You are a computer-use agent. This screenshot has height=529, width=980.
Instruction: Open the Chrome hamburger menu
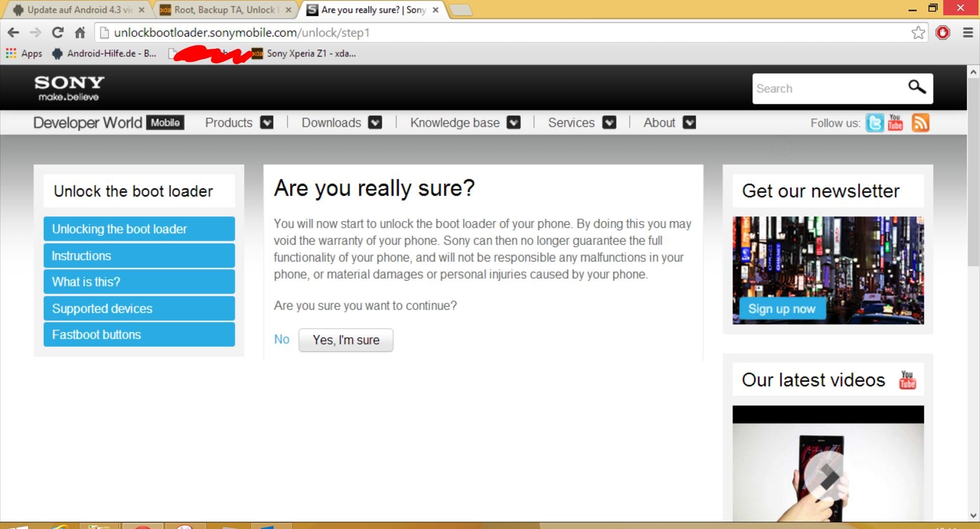coord(968,33)
